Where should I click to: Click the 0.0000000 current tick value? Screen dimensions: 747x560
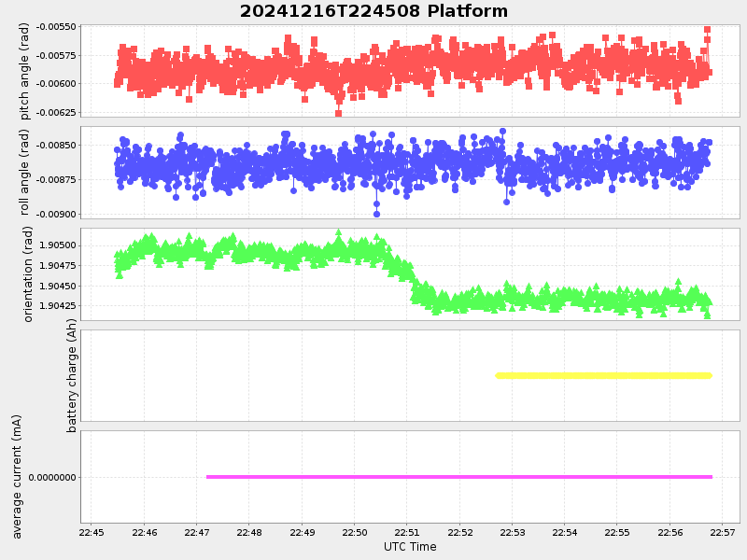52,478
